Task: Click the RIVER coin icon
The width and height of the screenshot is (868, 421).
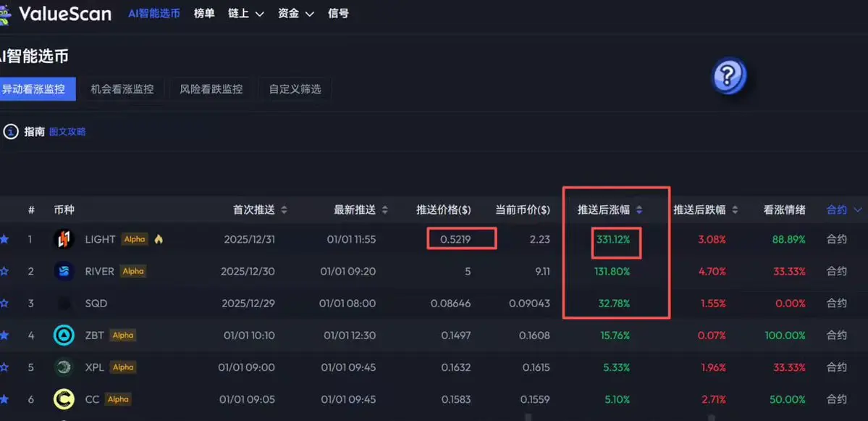Action: 64,272
